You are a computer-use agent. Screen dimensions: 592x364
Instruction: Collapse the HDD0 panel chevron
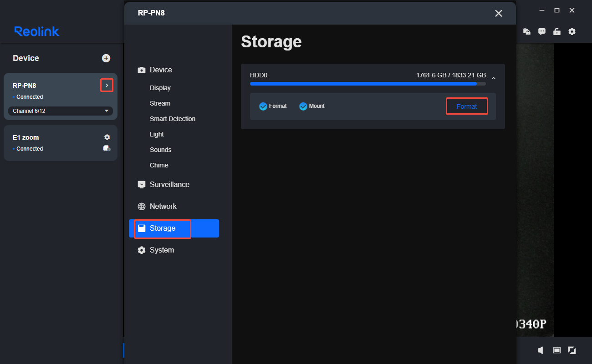click(494, 79)
